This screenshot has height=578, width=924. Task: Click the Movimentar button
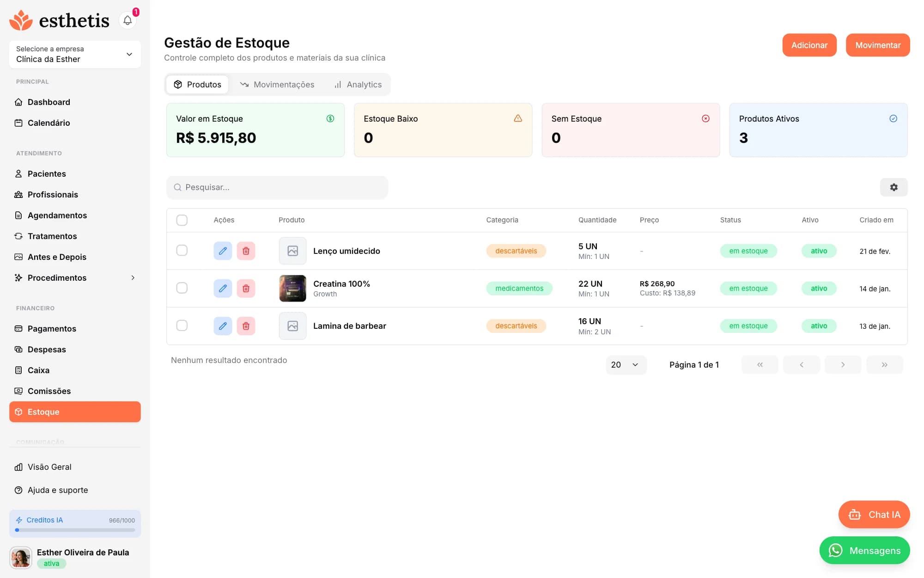878,45
